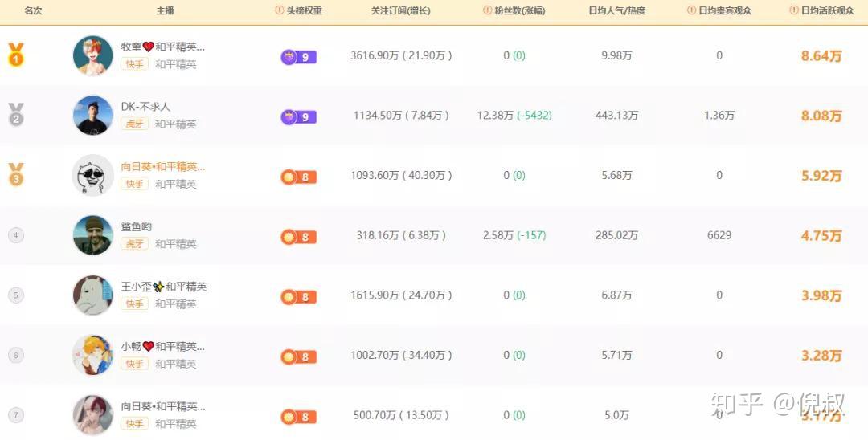Click the subscription value 1002.70万 ( 34.40万 )
Screen dimensions: 868x440
tap(401, 355)
